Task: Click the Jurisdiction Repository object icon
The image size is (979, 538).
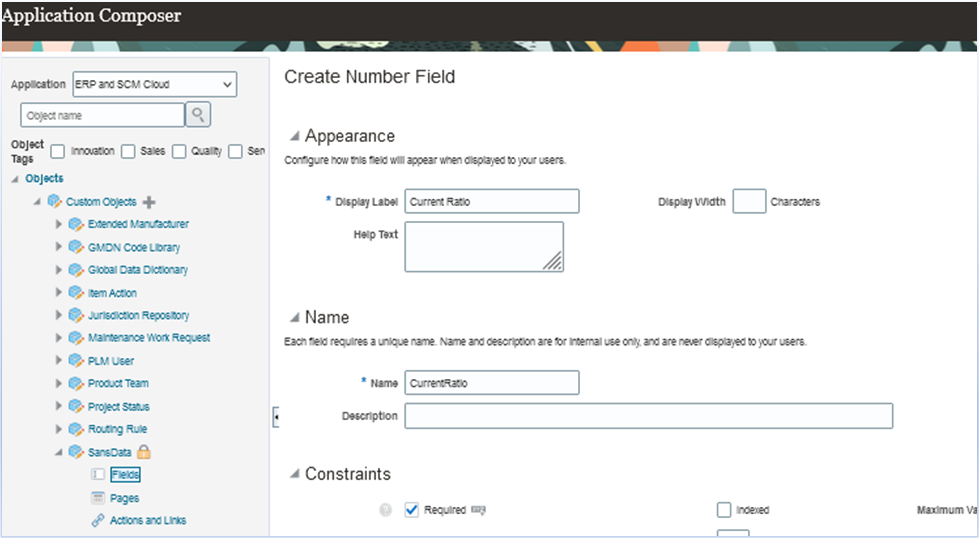Action: (76, 315)
